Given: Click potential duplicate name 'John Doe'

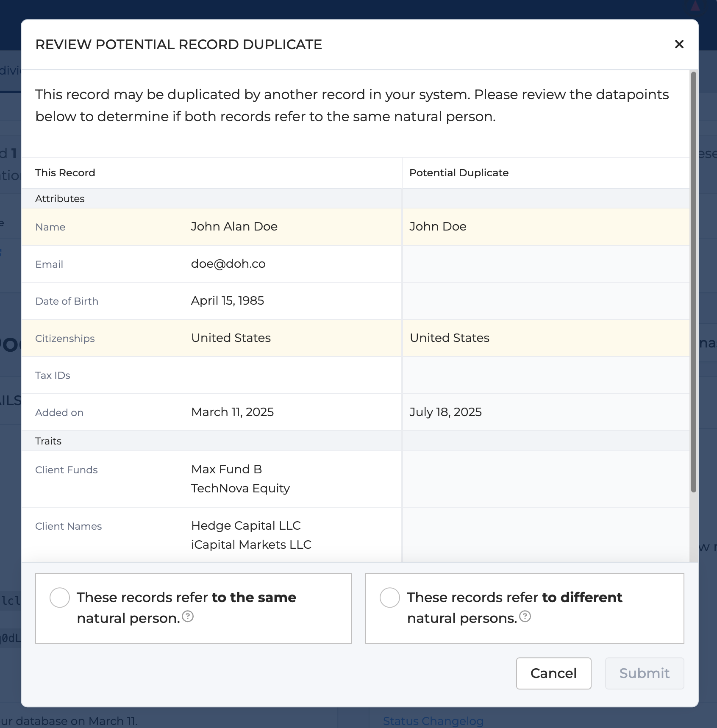Looking at the screenshot, I should [438, 226].
